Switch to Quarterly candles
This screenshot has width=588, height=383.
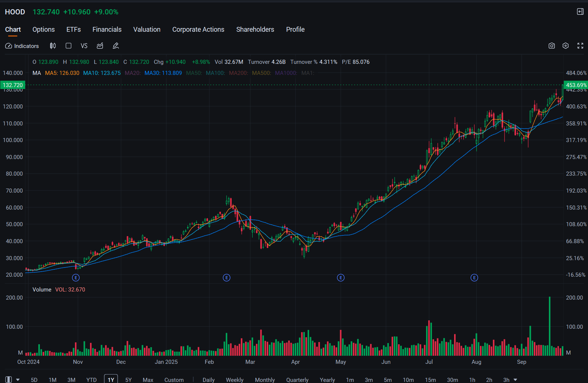click(297, 380)
